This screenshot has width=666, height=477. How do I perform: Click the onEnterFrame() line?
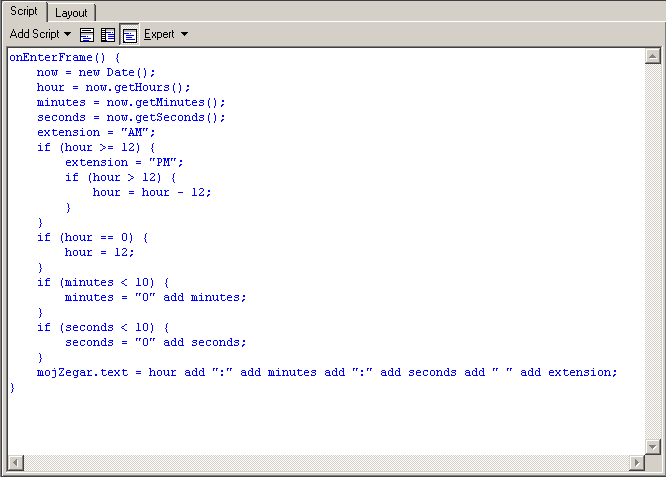tap(65, 57)
